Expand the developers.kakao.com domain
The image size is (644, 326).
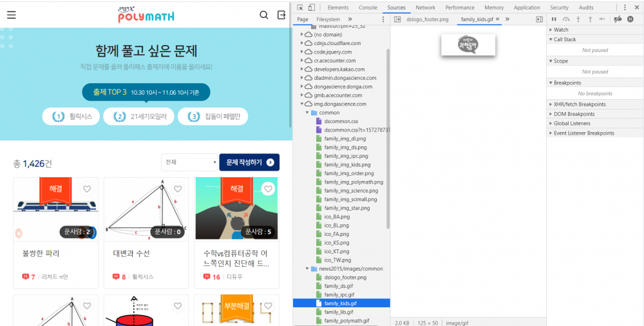pyautogui.click(x=302, y=69)
